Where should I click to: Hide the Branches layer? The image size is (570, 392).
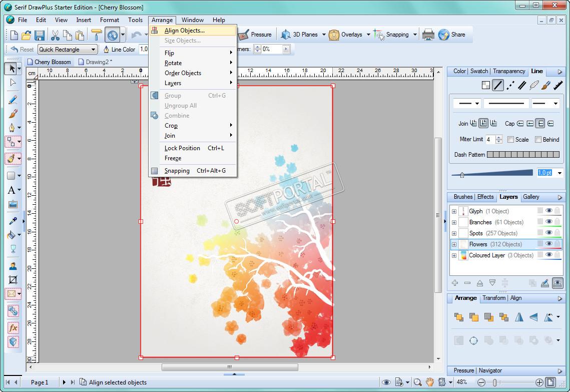(549, 222)
